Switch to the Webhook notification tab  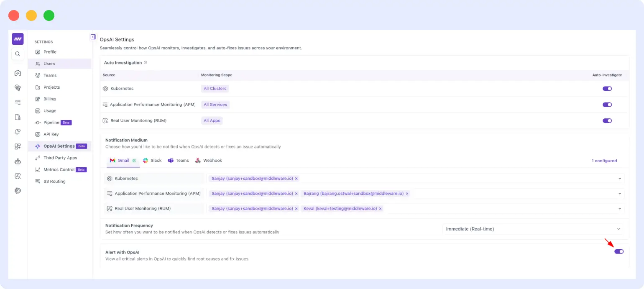(x=209, y=161)
